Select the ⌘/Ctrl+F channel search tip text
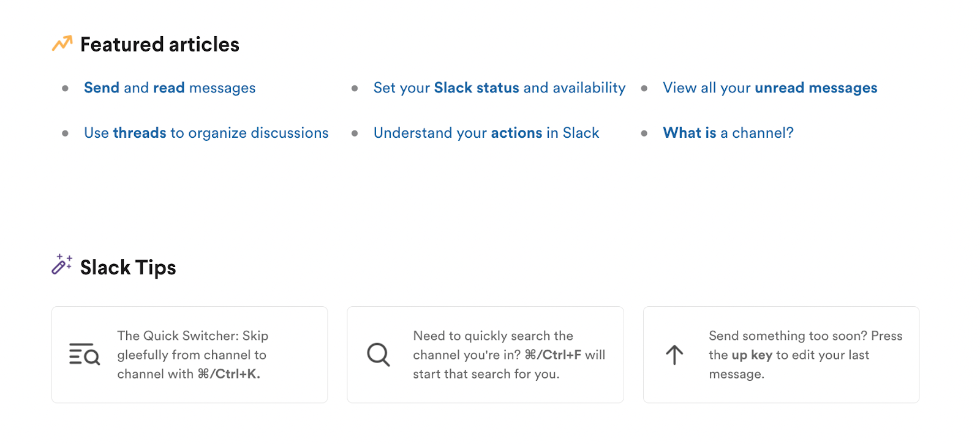The width and height of the screenshot is (980, 444). 509,355
